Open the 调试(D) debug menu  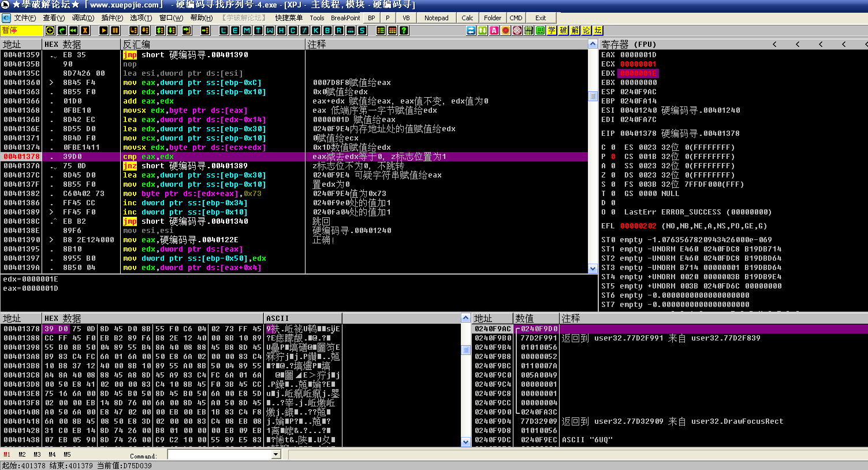click(83, 18)
